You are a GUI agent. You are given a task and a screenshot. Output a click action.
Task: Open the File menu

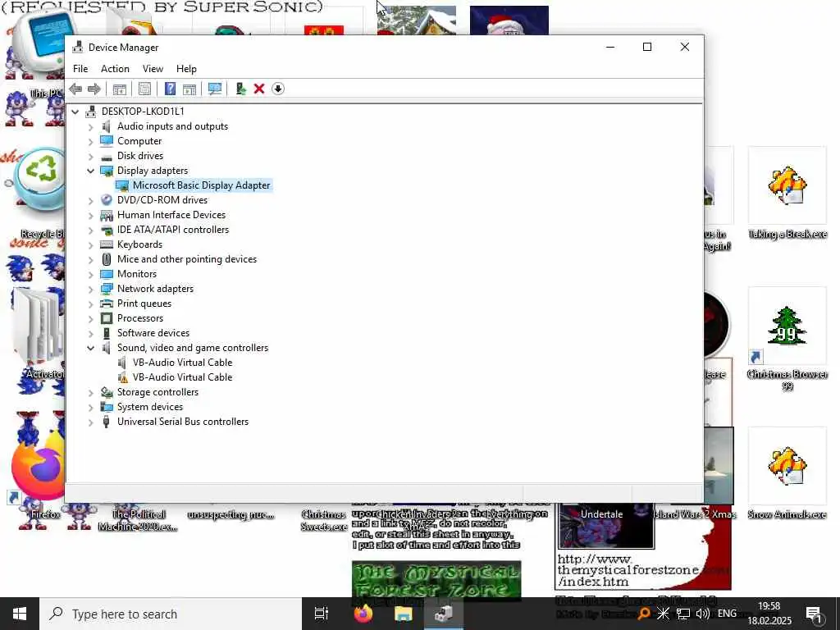(80, 69)
